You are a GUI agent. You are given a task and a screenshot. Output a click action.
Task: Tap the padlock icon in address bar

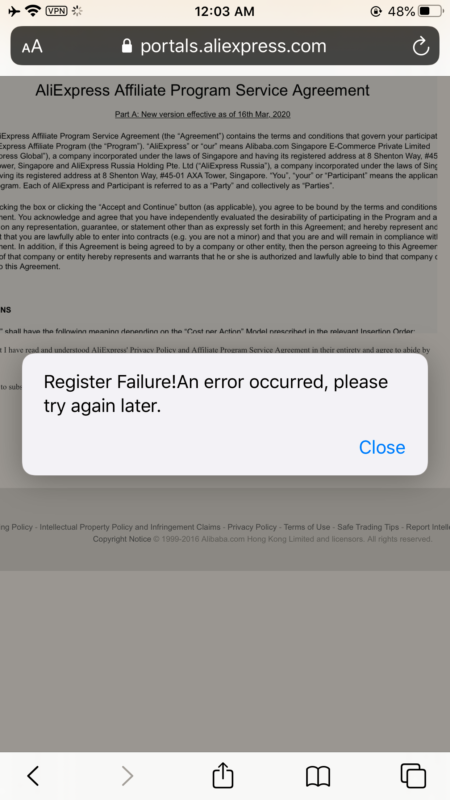[127, 46]
